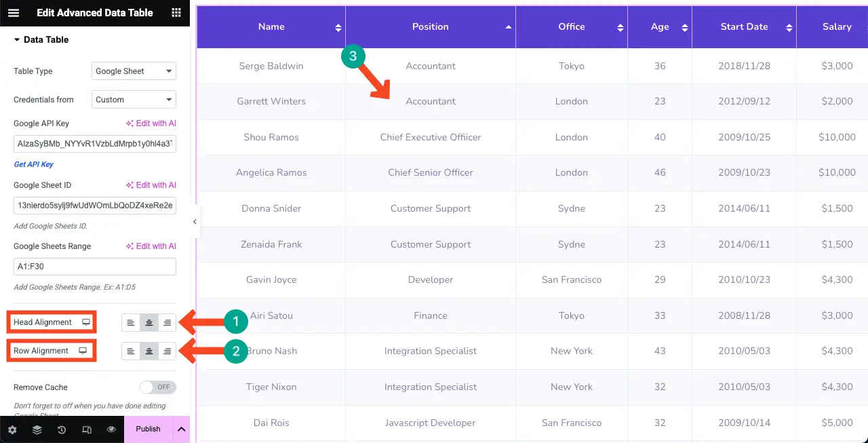The width and height of the screenshot is (868, 443).
Task: Click the 2018/11/28 start date cell
Action: pos(744,66)
